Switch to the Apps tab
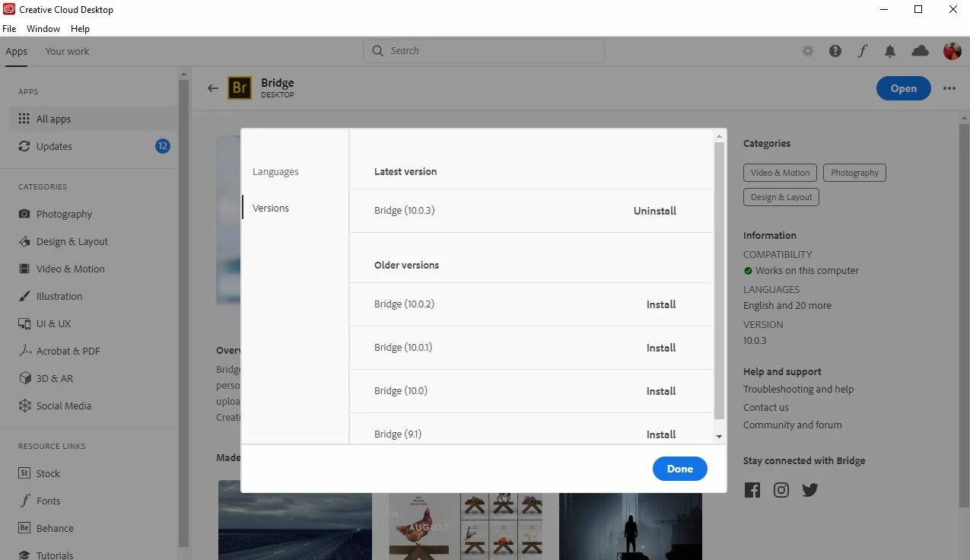The width and height of the screenshot is (970, 560). (x=17, y=52)
